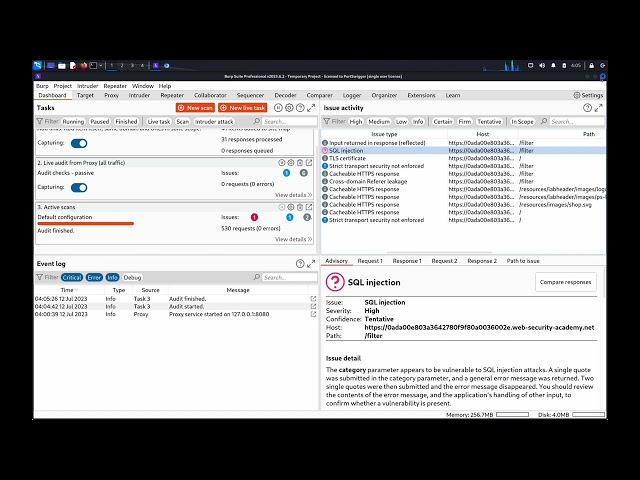Delete the Active scans task
The image size is (640, 480).
[300, 207]
